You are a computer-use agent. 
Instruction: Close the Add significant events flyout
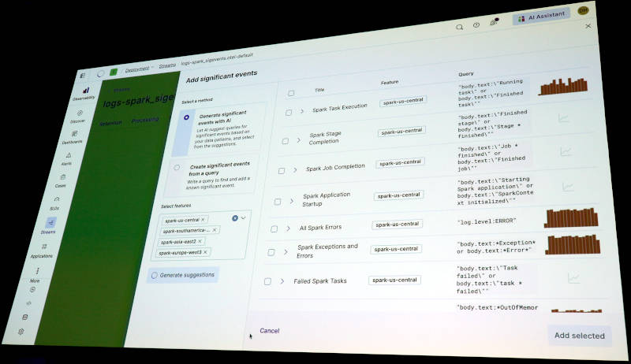[x=588, y=26]
